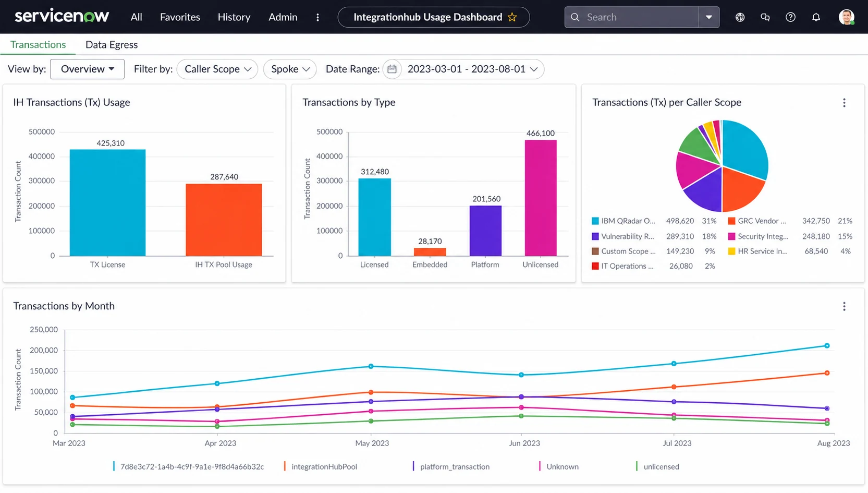
Task: Toggle the Unknown legend series
Action: tap(559, 466)
